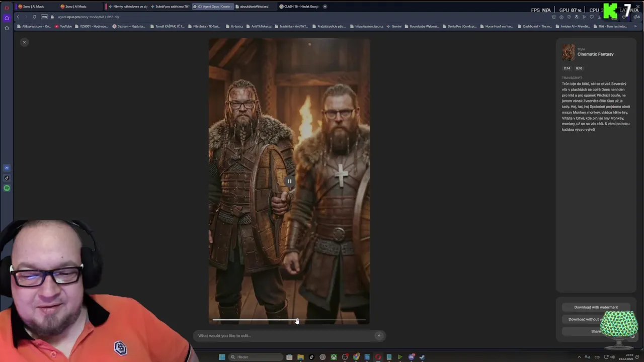The image size is (644, 362).
Task: Click the downloads icon in address bar
Action: coord(599,17)
